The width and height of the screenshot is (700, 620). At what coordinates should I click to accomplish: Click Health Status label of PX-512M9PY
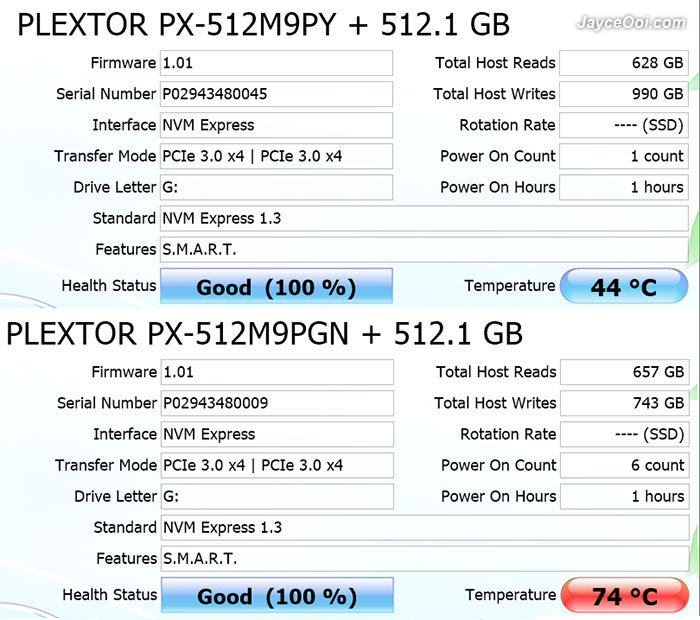pos(109,286)
